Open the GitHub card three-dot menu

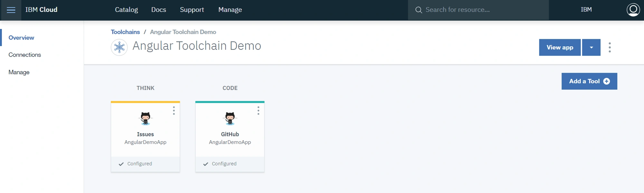pyautogui.click(x=258, y=111)
